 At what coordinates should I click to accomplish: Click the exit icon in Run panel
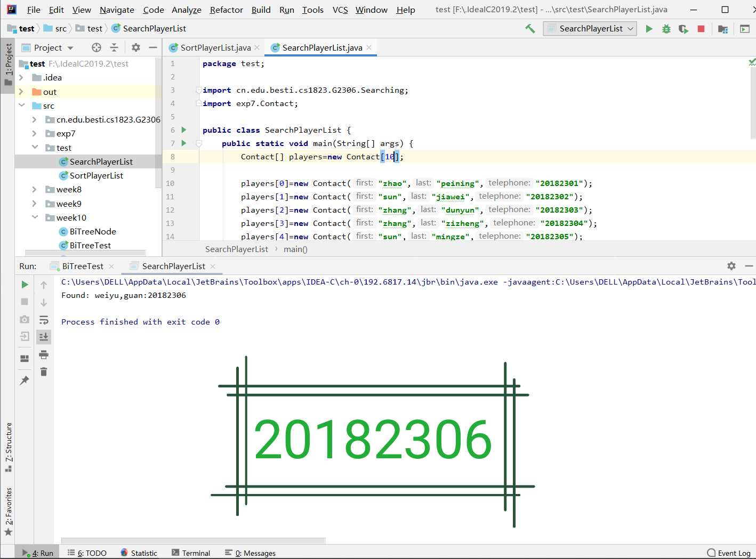pyautogui.click(x=25, y=337)
